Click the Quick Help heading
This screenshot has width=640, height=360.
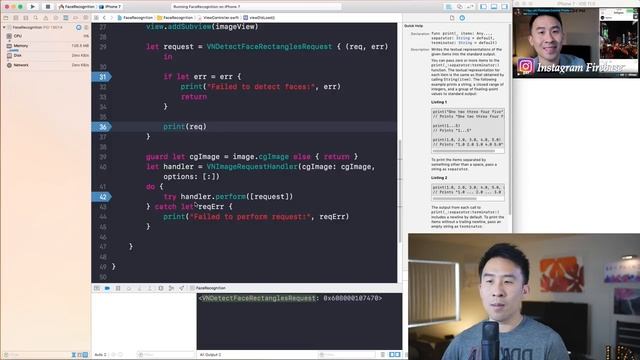coord(413,26)
